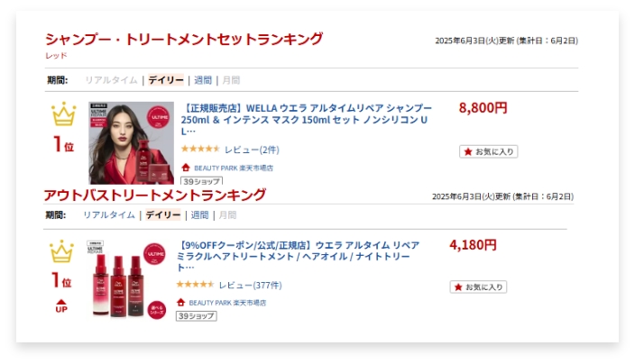Click the red UP rank arrow icon
635x364 pixels.
[x=61, y=306]
